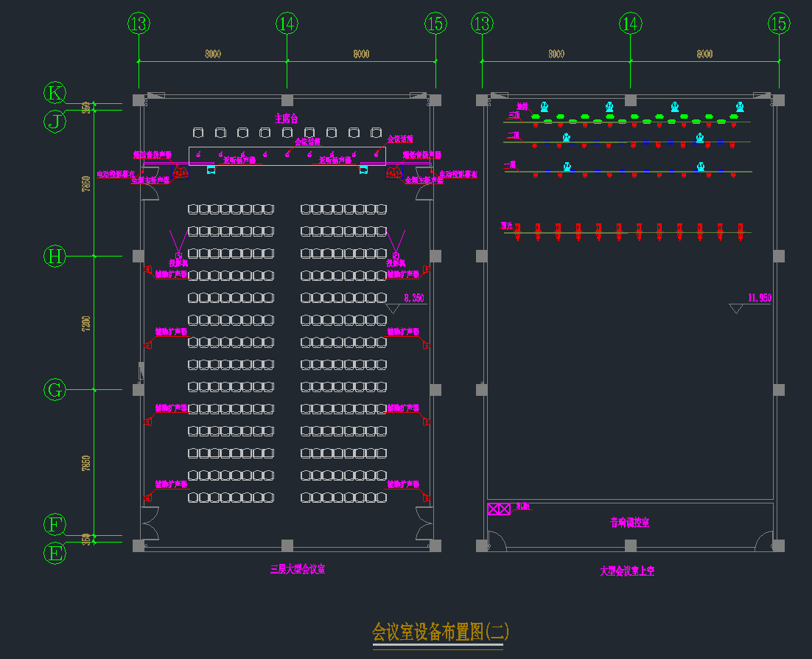This screenshot has width=812, height=659.
Task: Select the 7200 vertical dimension text
Action: 85,323
